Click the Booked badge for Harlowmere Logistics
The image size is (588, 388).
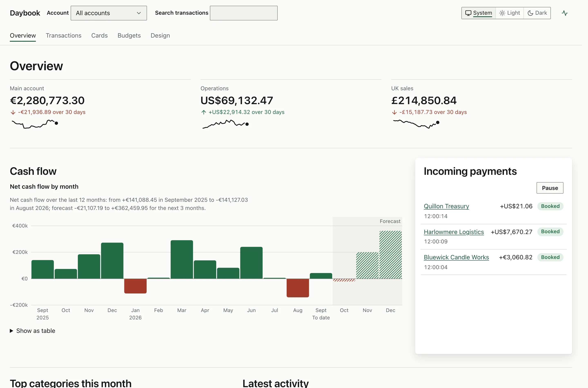[550, 232]
